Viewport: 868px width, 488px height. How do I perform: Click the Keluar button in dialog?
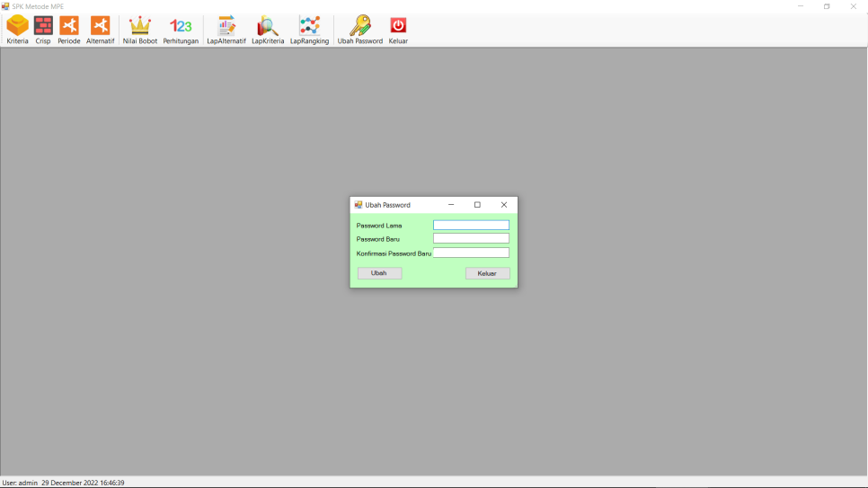pos(487,273)
